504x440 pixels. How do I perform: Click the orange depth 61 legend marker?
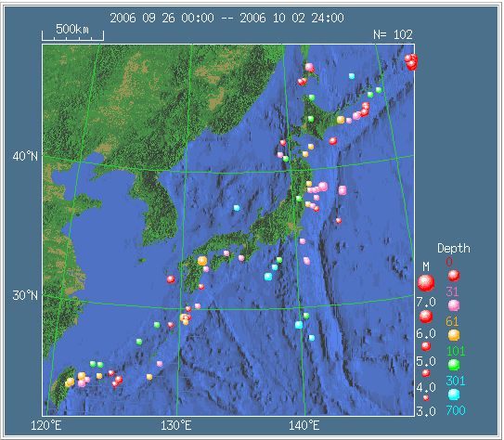(454, 335)
